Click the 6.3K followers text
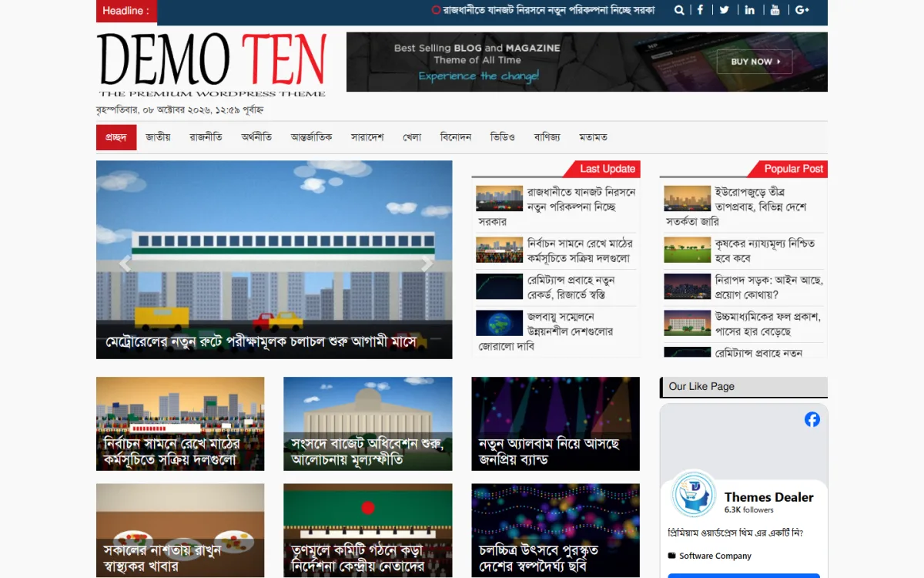 click(x=748, y=510)
